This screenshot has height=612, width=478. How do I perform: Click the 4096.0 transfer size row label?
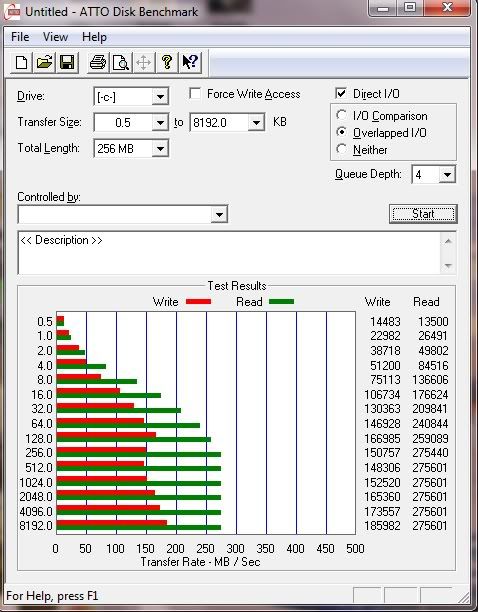(x=36, y=511)
